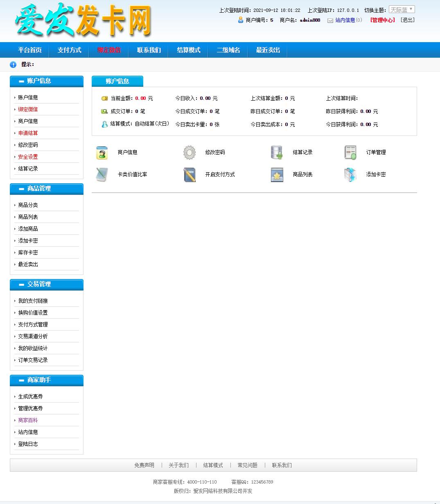Go to 二级域名 in the top navigation
This screenshot has width=440, height=504.
click(228, 50)
